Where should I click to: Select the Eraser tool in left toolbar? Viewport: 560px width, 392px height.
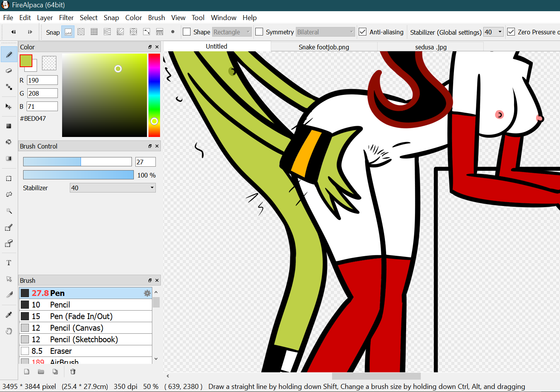tap(9, 71)
